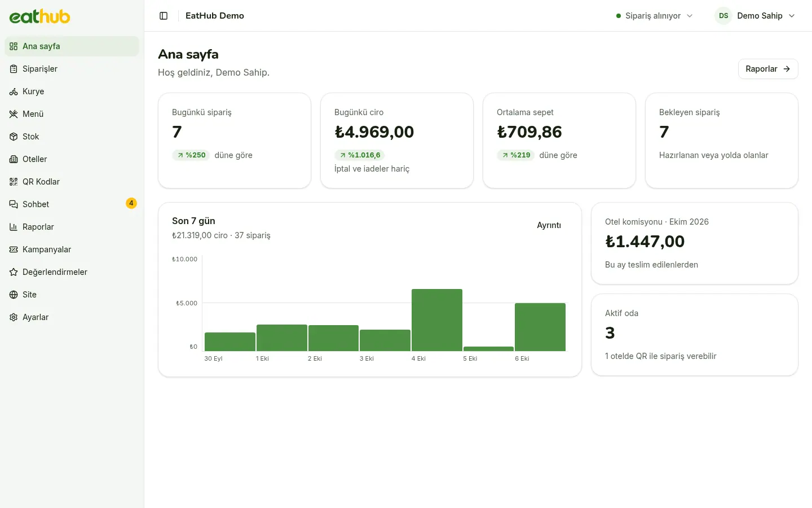Click the Stok box icon
812x508 pixels.
(x=14, y=137)
